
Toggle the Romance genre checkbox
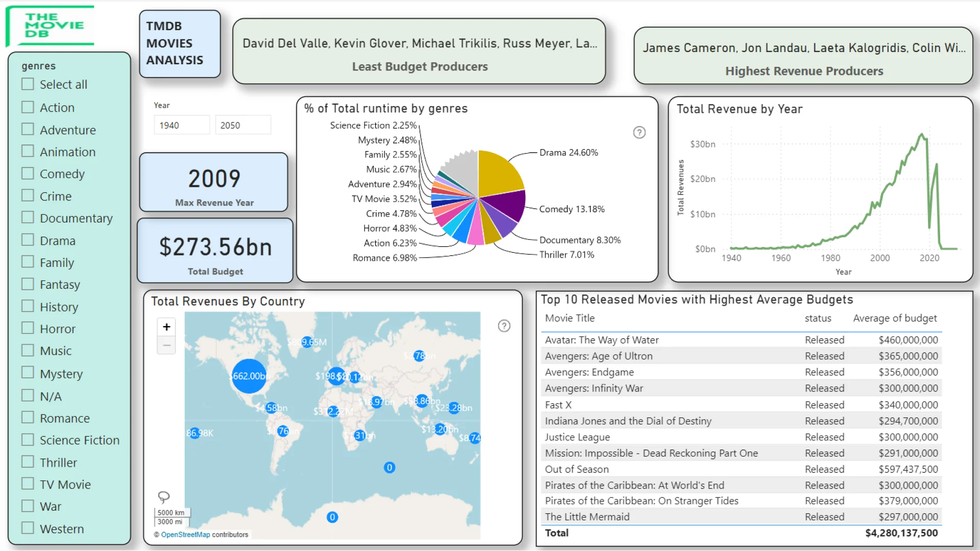click(28, 418)
